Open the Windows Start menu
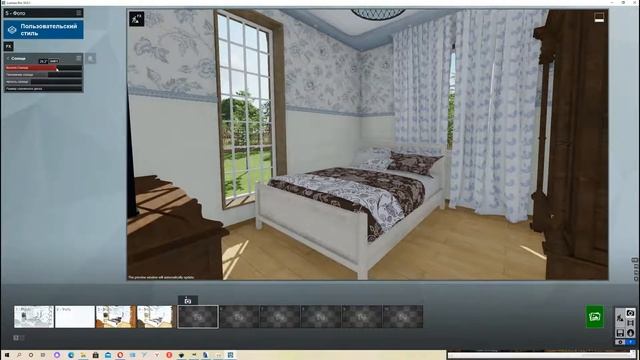 tap(7, 355)
